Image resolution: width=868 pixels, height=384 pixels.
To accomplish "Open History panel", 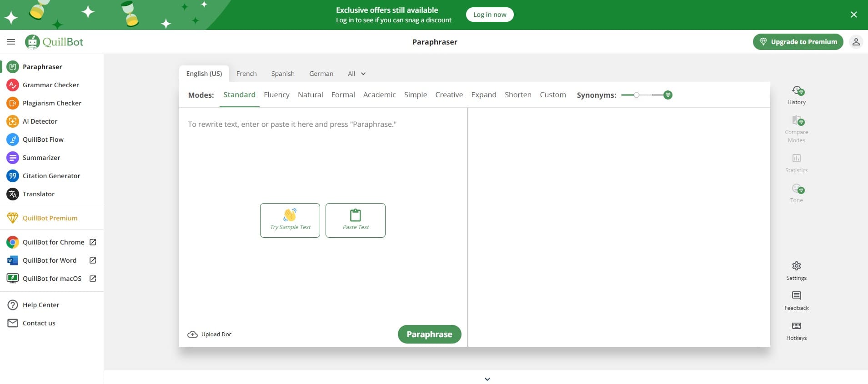I will coord(797,95).
